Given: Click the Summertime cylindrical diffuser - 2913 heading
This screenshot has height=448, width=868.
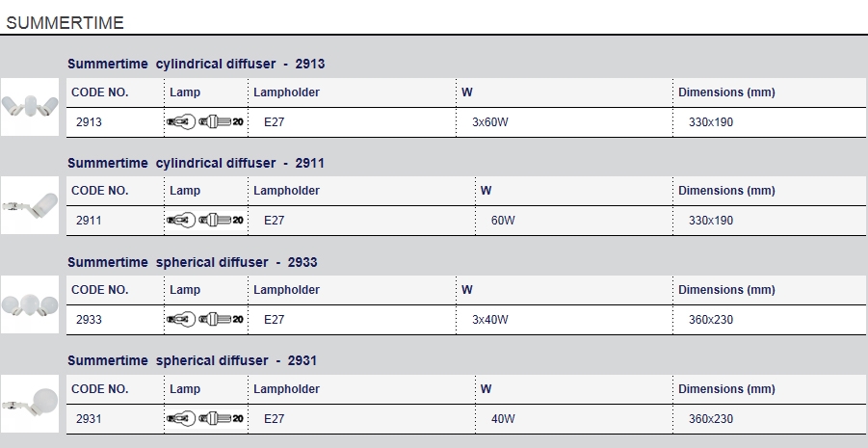Looking at the screenshot, I should (196, 64).
